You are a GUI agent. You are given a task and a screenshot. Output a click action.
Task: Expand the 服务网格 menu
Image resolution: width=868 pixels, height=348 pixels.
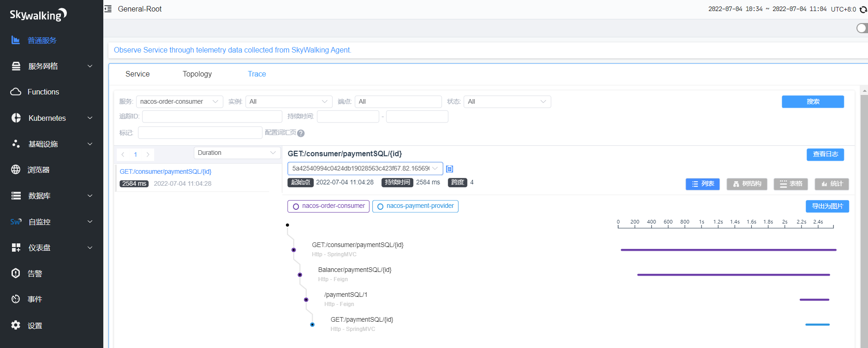90,66
